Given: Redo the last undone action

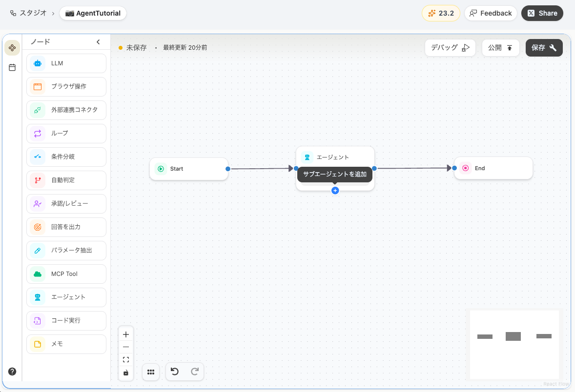Looking at the screenshot, I should [x=195, y=372].
